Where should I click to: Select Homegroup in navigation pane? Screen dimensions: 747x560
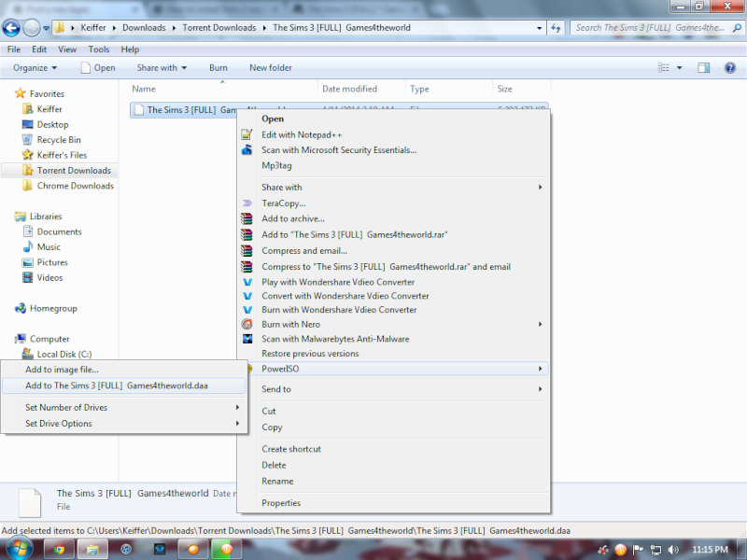click(53, 309)
